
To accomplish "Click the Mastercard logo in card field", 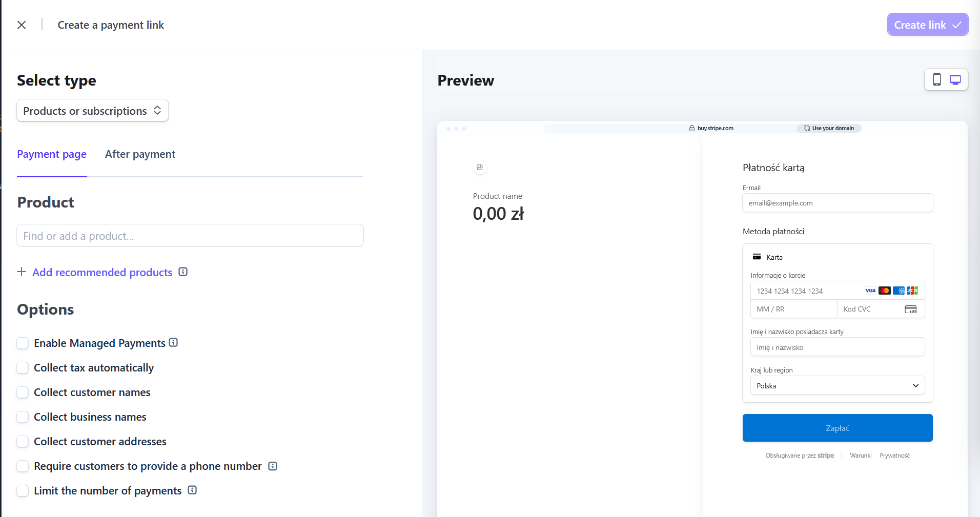I will click(x=884, y=291).
